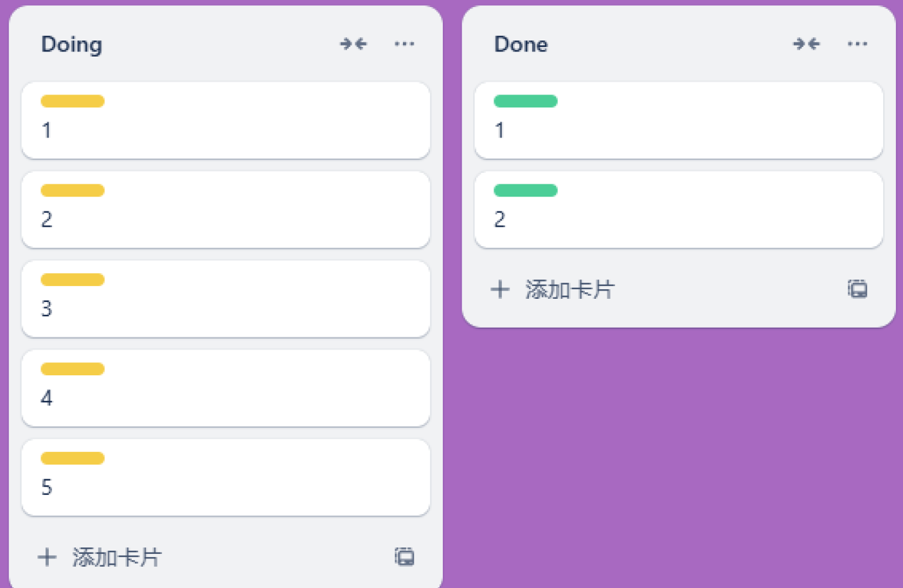Open card 4 in Doing list

(225, 397)
